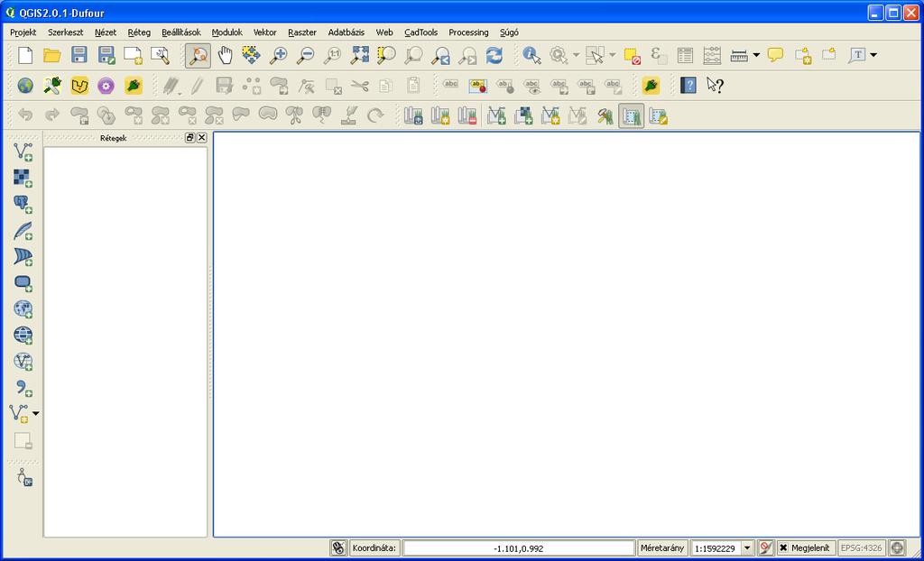Select the Map tips speech bubble
The width and height of the screenshot is (924, 561).
[x=775, y=55]
